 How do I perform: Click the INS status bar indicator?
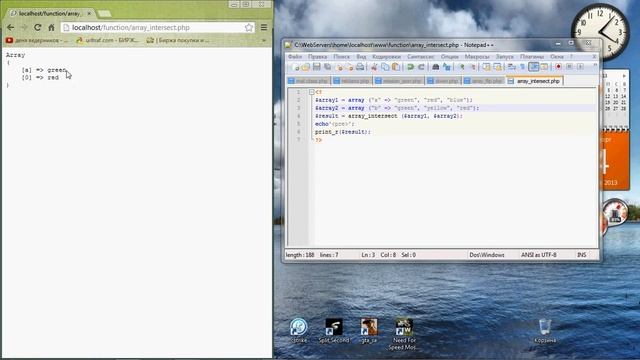pyautogui.click(x=582, y=255)
